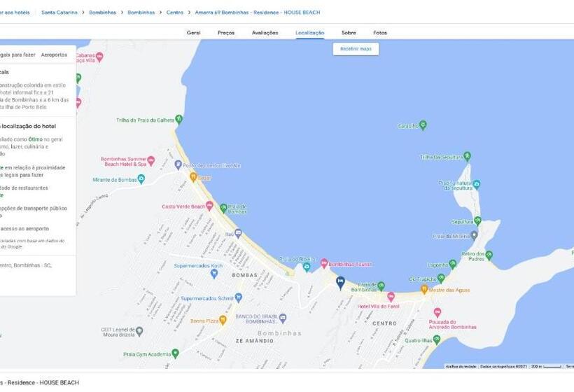574x392 pixels.
Task: Click the Trilha da Praia da Galheta pin
Action: click(x=178, y=119)
